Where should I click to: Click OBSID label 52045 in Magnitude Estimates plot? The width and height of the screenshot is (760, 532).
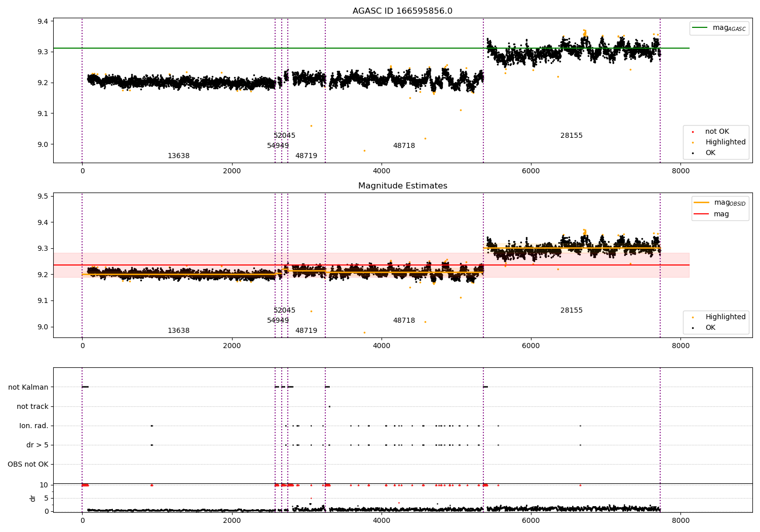[x=284, y=311]
